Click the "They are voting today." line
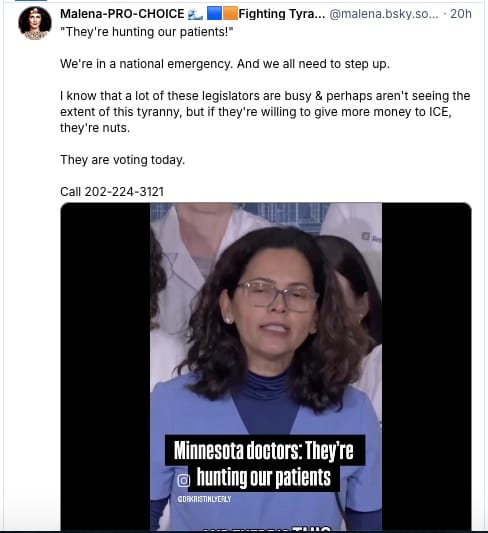488x533 pixels. pyautogui.click(x=123, y=160)
